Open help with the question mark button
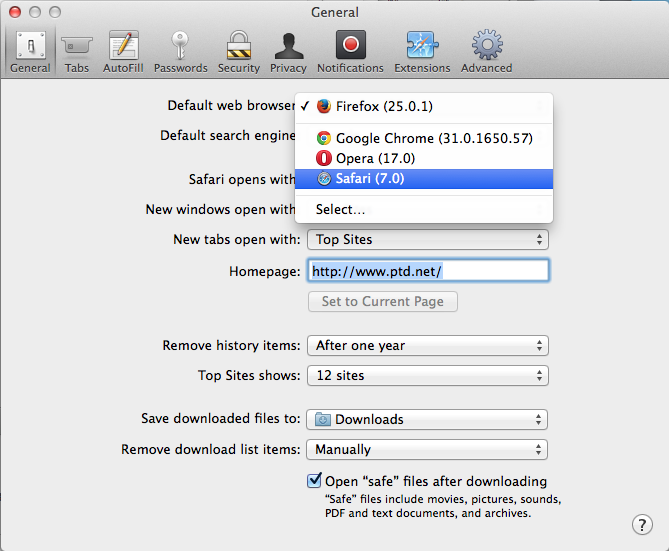Screen dimensions: 669x551 (x=642, y=525)
